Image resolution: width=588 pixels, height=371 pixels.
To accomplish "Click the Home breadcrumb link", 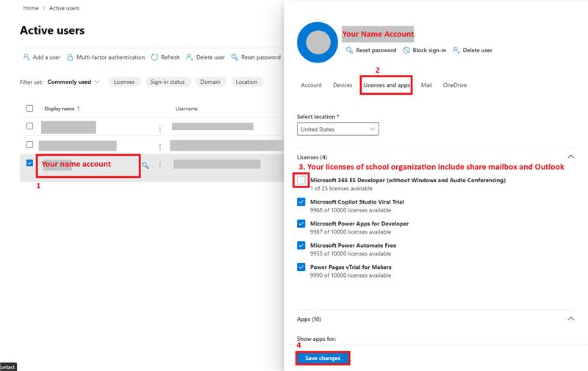I will 31,8.
